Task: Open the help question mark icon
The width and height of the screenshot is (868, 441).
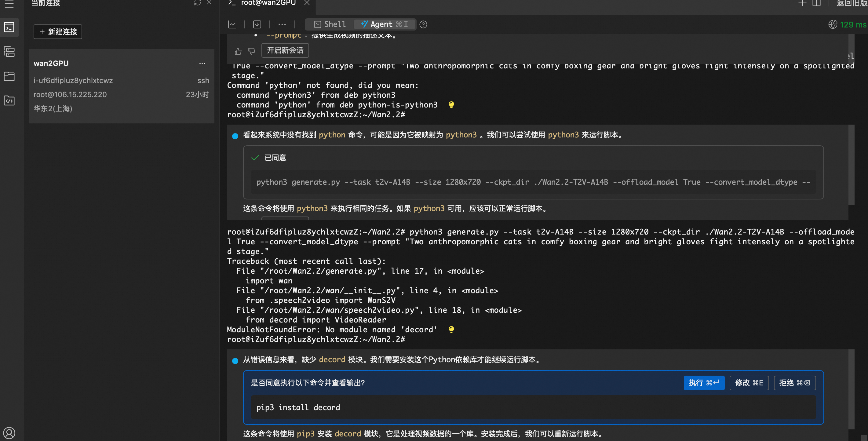Action: 423,25
